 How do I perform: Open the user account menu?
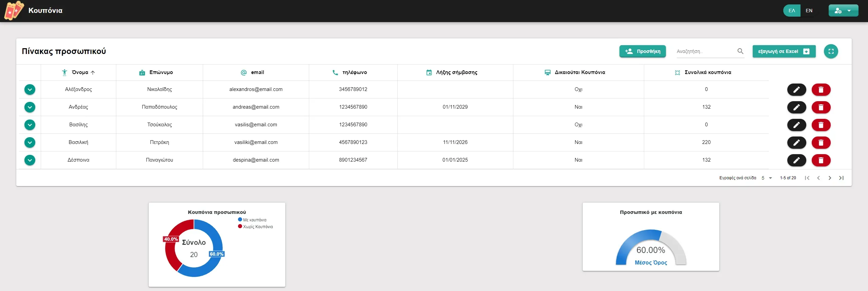point(843,11)
